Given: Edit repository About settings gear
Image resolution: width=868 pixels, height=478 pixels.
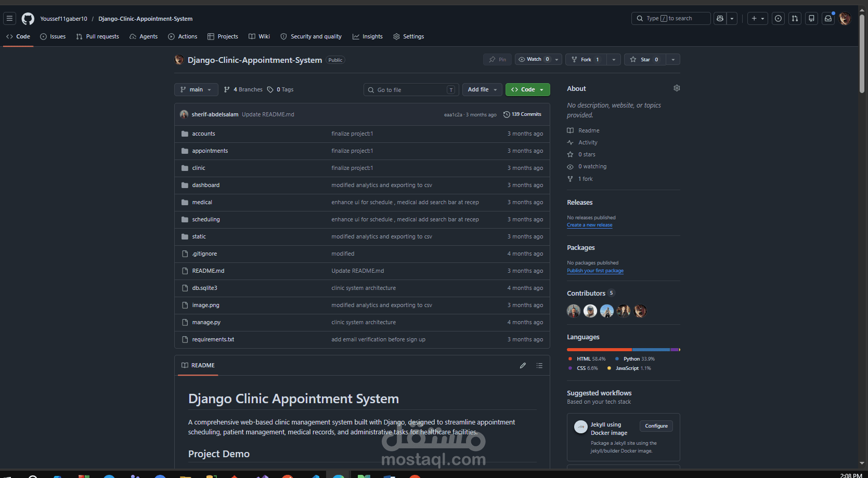Looking at the screenshot, I should click(x=677, y=88).
